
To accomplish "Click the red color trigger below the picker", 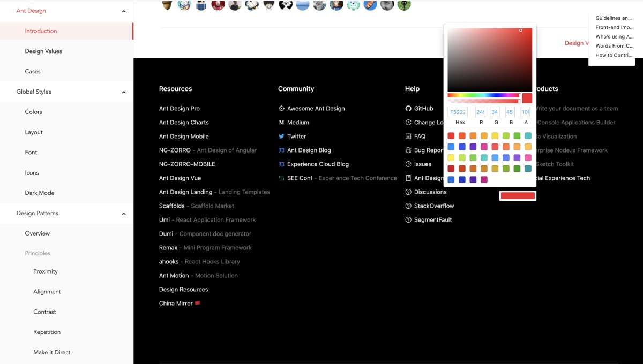I will [x=518, y=196].
